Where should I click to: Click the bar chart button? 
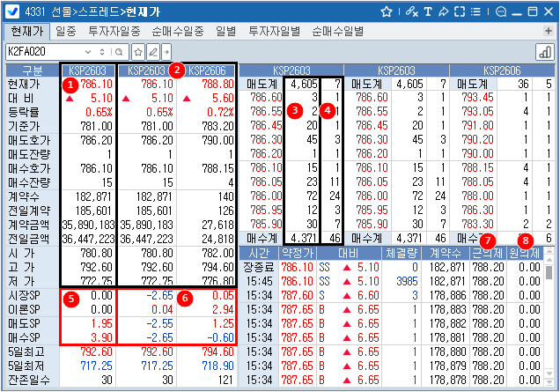coord(544,51)
